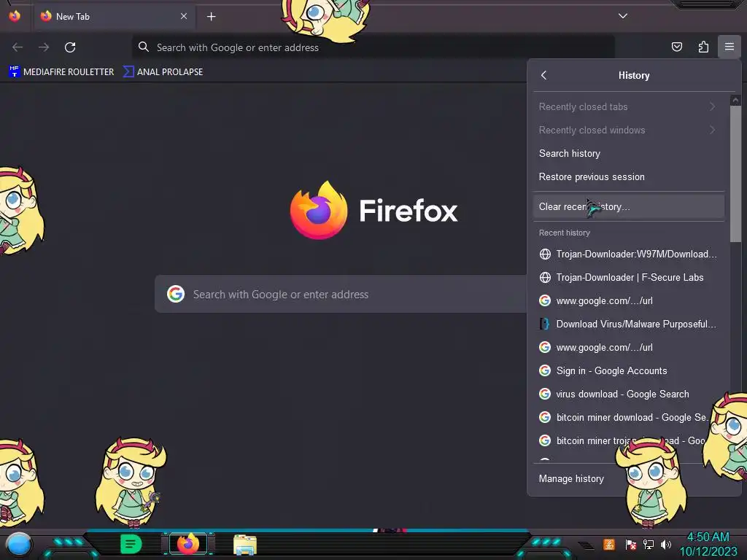Reload the current page
Viewport: 747px width, 560px height.
click(70, 47)
